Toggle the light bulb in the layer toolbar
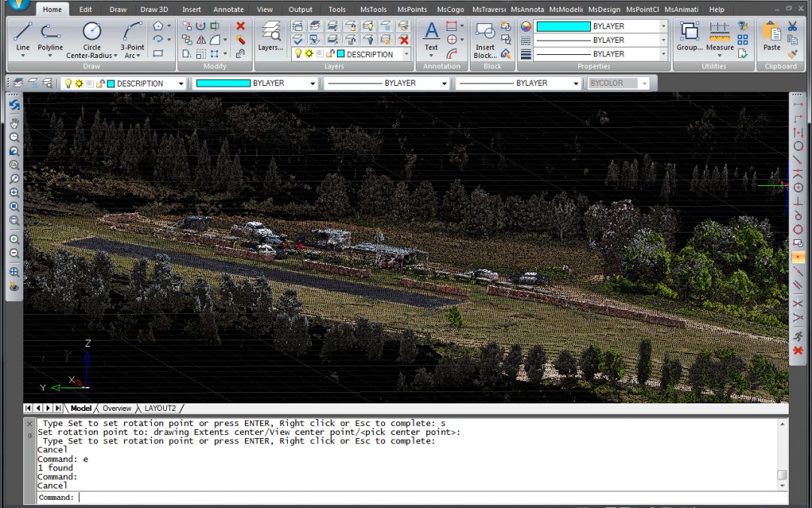The width and height of the screenshot is (812, 508). tap(68, 84)
